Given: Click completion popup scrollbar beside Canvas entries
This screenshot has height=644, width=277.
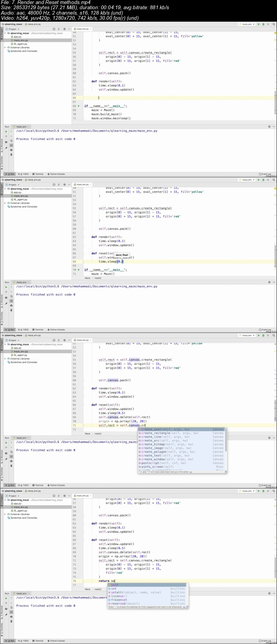Looking at the screenshot, I should (x=226, y=440).
